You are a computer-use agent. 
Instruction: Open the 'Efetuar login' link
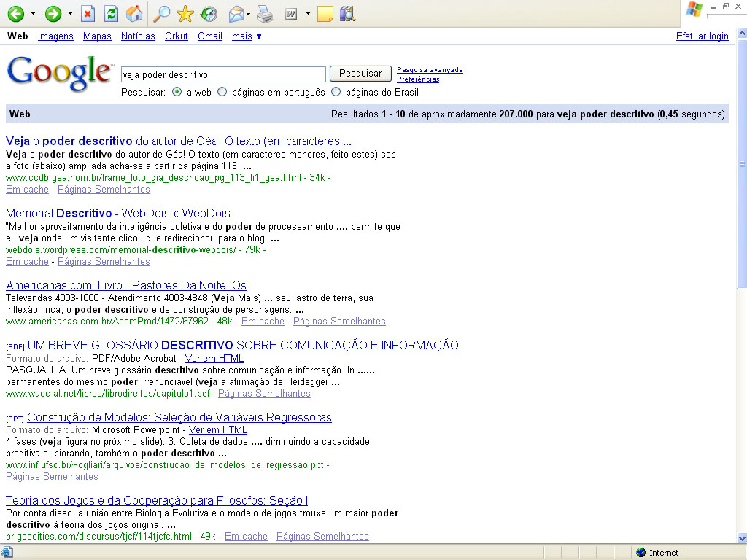point(702,36)
